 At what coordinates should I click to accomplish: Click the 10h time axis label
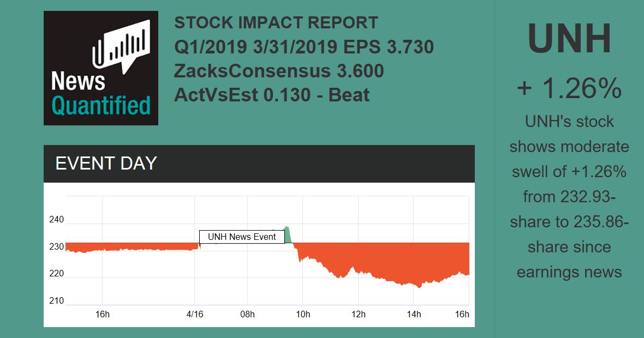(303, 314)
